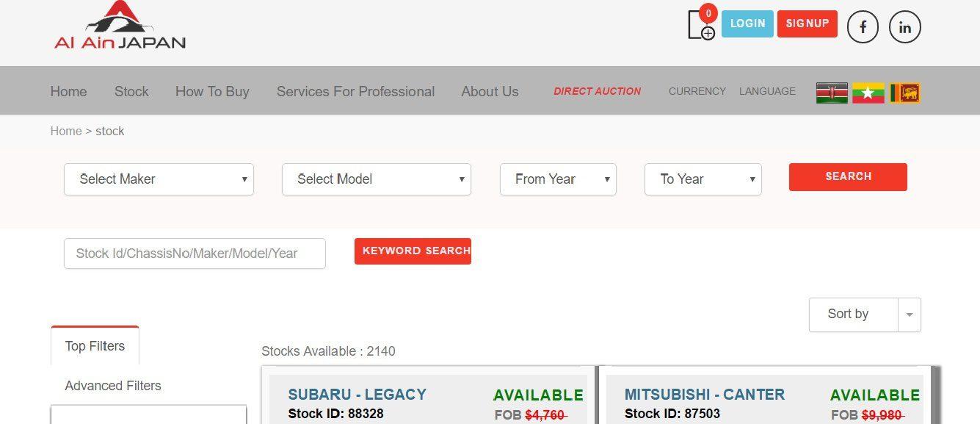Open the Language selector
The image size is (980, 424).
click(x=767, y=91)
